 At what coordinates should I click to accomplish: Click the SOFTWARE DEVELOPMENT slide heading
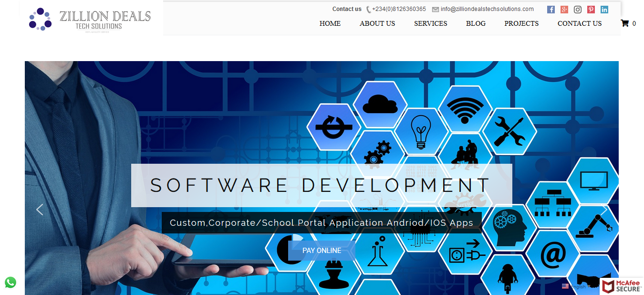point(321,185)
